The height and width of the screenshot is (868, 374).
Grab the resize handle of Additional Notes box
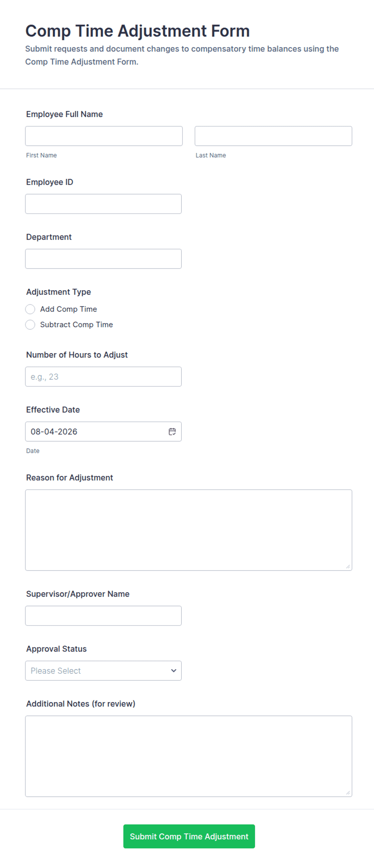coord(348,793)
